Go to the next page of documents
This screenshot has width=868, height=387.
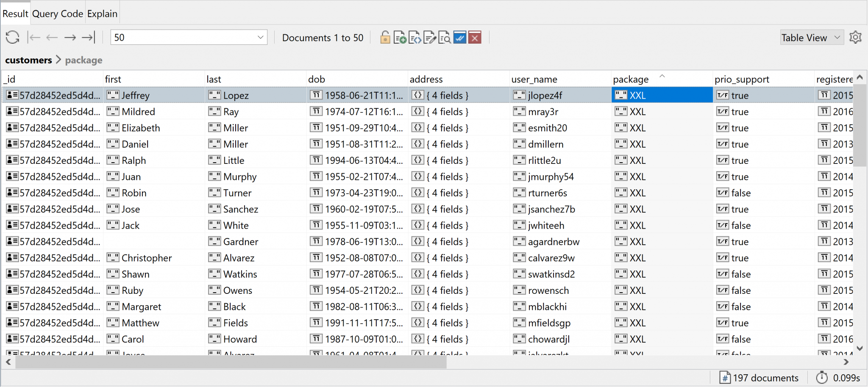pyautogui.click(x=70, y=38)
